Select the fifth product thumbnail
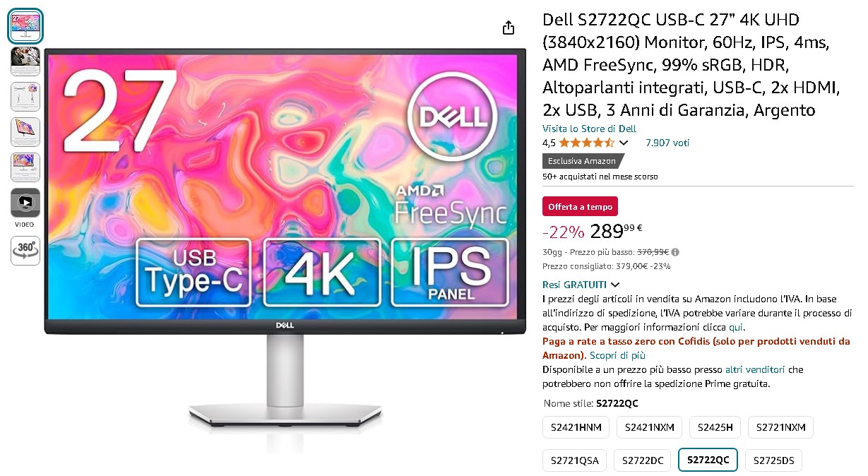The height and width of the screenshot is (476, 868). [25, 167]
